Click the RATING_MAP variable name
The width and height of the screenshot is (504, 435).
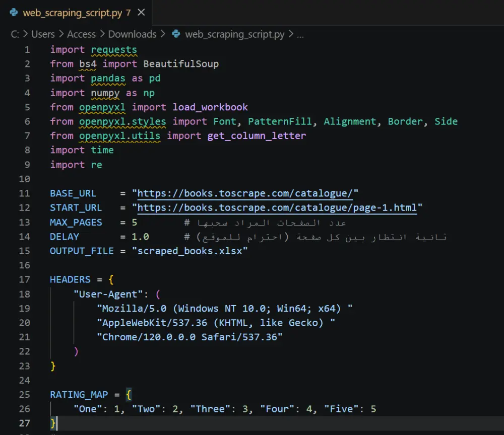79,395
